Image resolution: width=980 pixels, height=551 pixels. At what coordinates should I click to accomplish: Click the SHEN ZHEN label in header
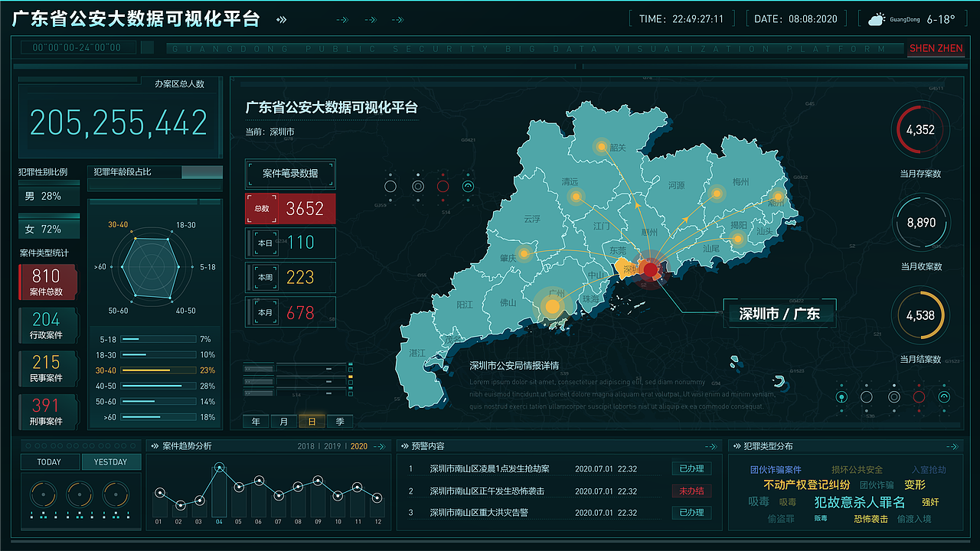pos(936,48)
